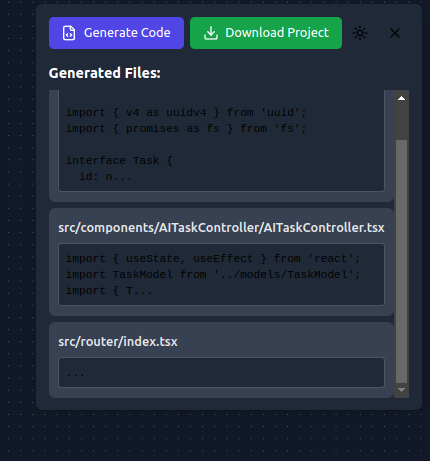Click the Download Project button

tap(266, 33)
